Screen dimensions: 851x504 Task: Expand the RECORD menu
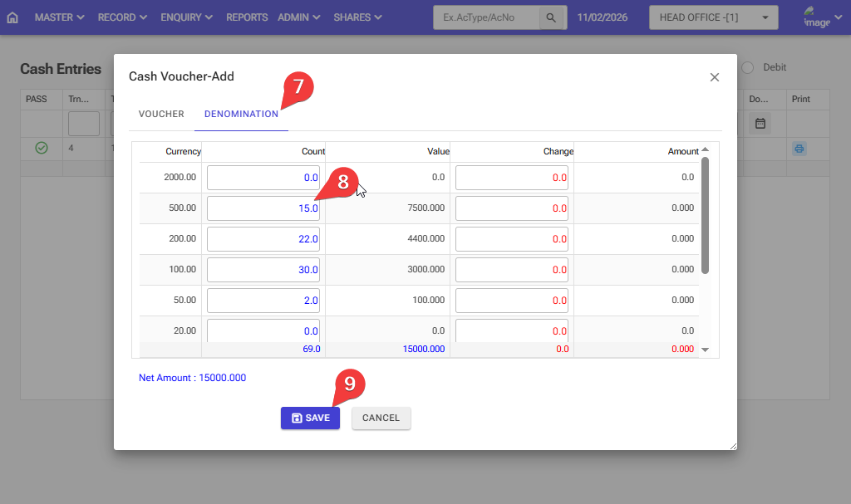click(x=122, y=17)
